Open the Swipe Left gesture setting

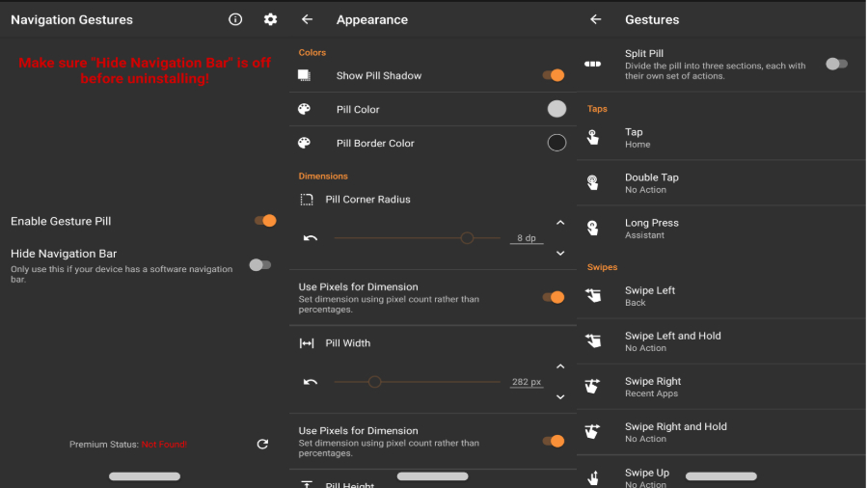(x=649, y=296)
